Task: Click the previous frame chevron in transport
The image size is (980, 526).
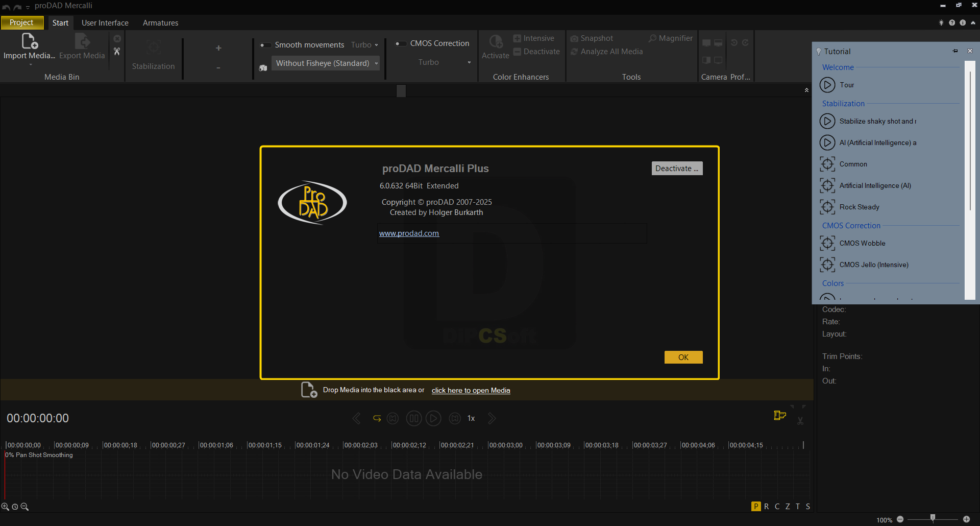Action: (x=356, y=418)
